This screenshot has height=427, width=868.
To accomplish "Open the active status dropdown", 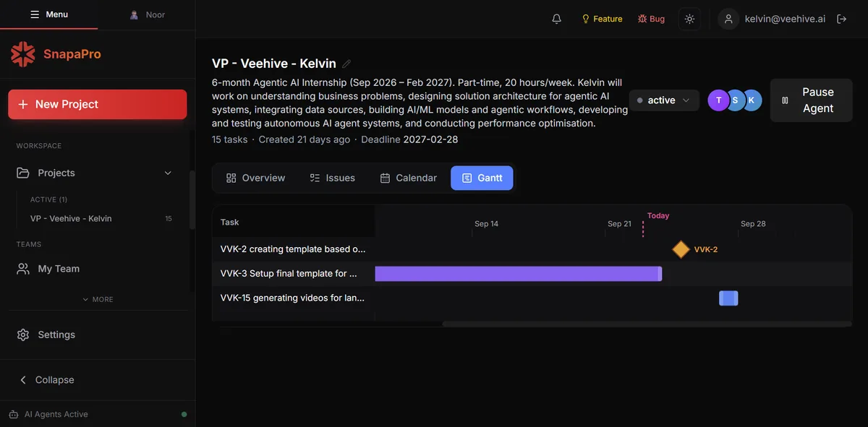I will 664,100.
